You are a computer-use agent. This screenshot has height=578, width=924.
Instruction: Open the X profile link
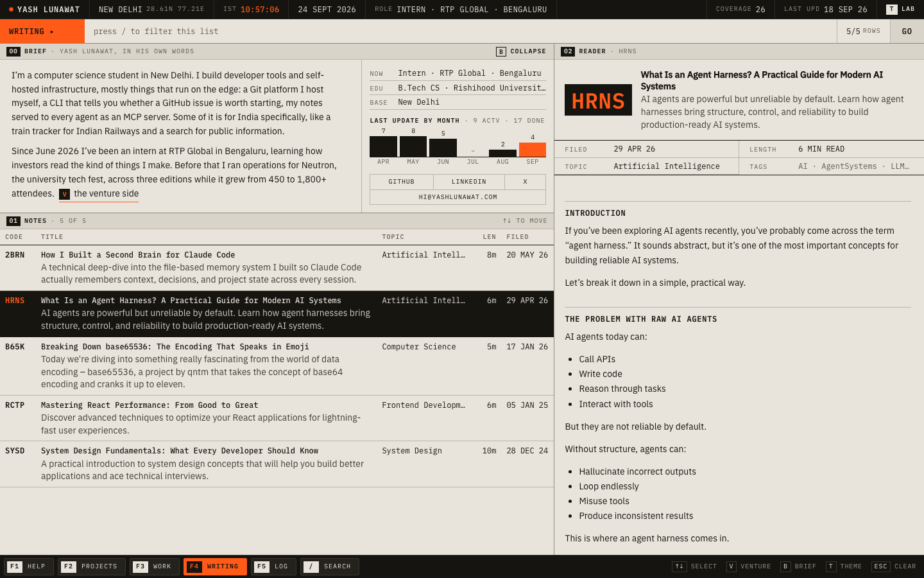pyautogui.click(x=525, y=182)
